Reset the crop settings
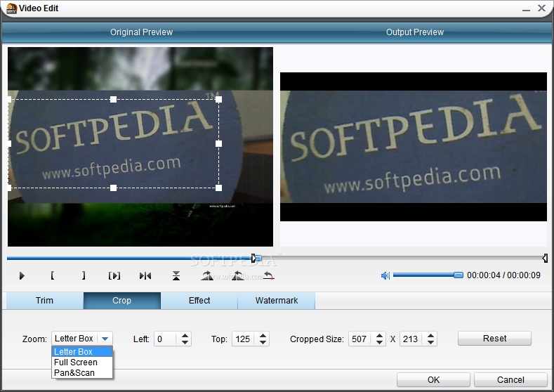This screenshot has height=392, width=554. click(494, 339)
